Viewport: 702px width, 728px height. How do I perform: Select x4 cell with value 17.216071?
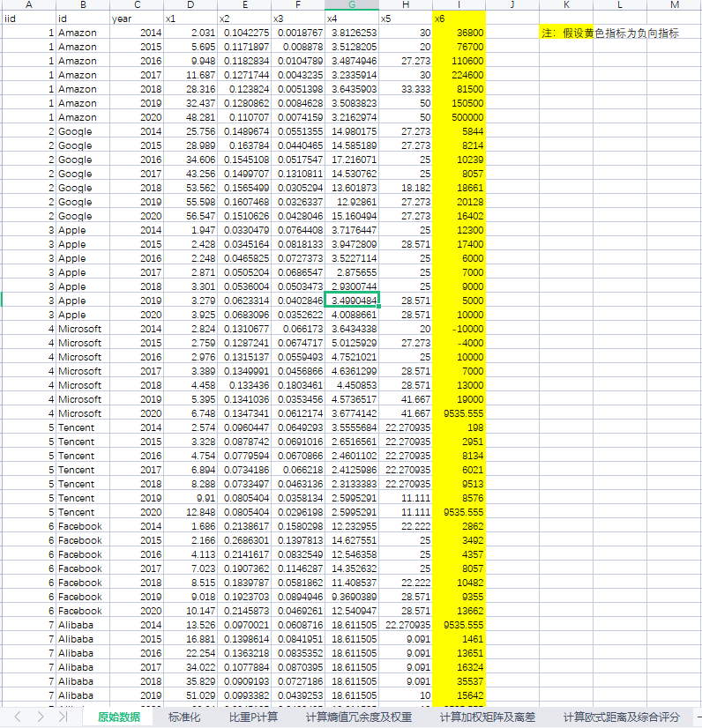[x=352, y=160]
